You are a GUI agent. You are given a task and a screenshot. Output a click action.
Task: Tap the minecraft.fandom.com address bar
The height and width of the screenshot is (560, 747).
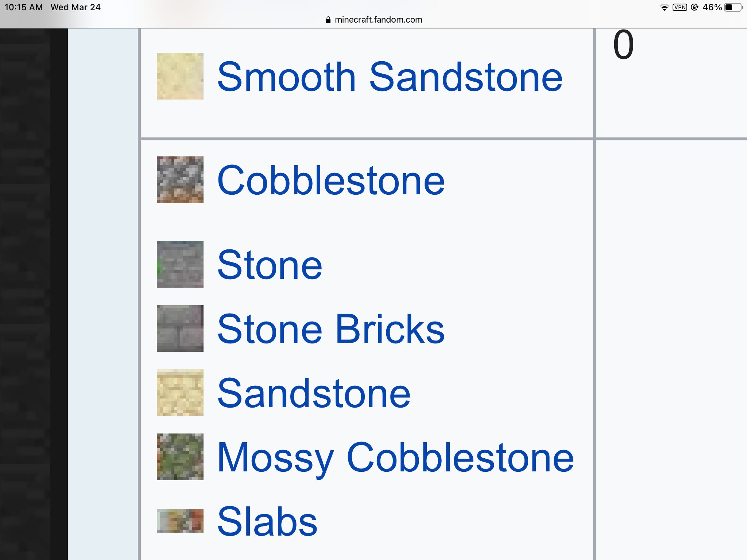(x=378, y=20)
